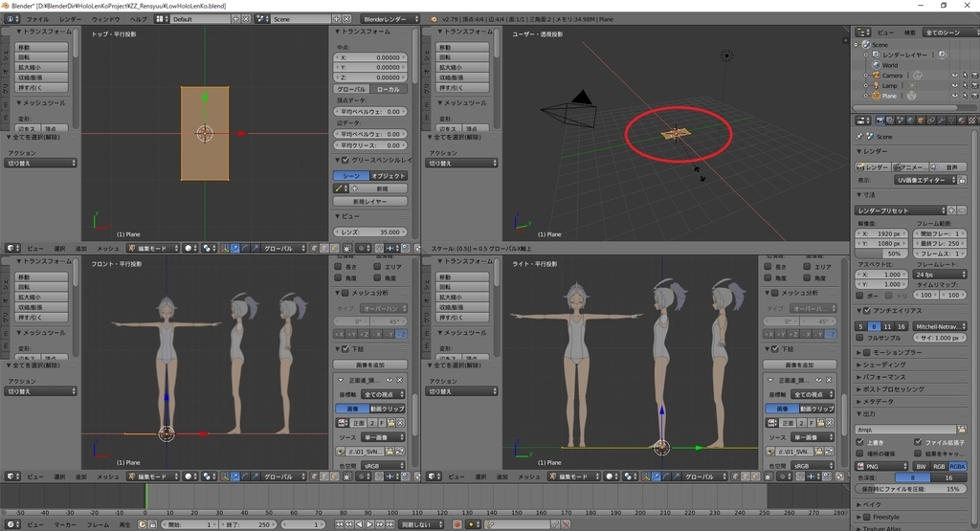Jump to the first frame in timeline
The height and width of the screenshot is (531, 980).
(x=340, y=524)
